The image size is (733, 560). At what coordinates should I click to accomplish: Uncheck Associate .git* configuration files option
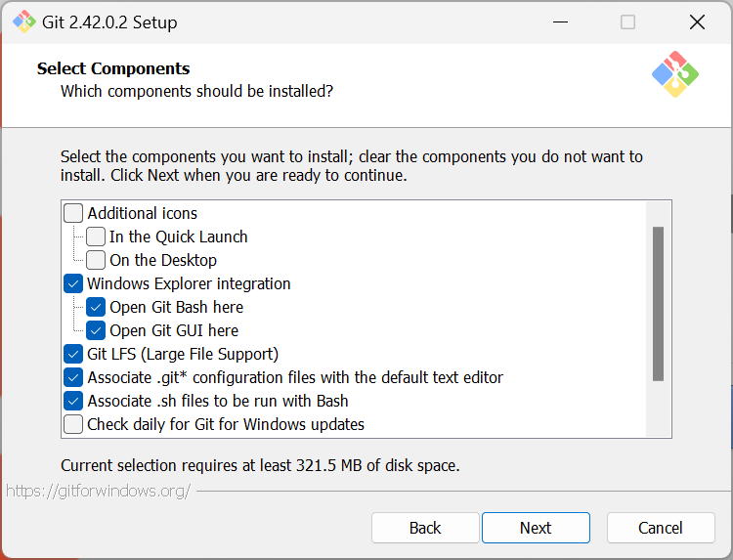[73, 377]
